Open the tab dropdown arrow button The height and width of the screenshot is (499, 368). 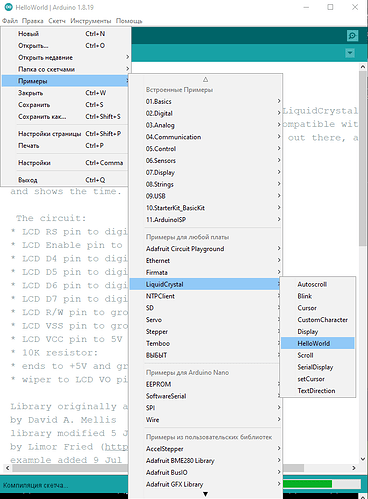coord(350,53)
